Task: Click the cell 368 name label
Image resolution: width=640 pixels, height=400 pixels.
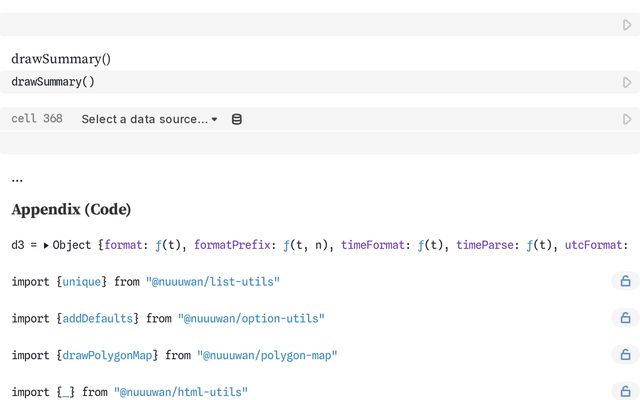Action: (37, 119)
